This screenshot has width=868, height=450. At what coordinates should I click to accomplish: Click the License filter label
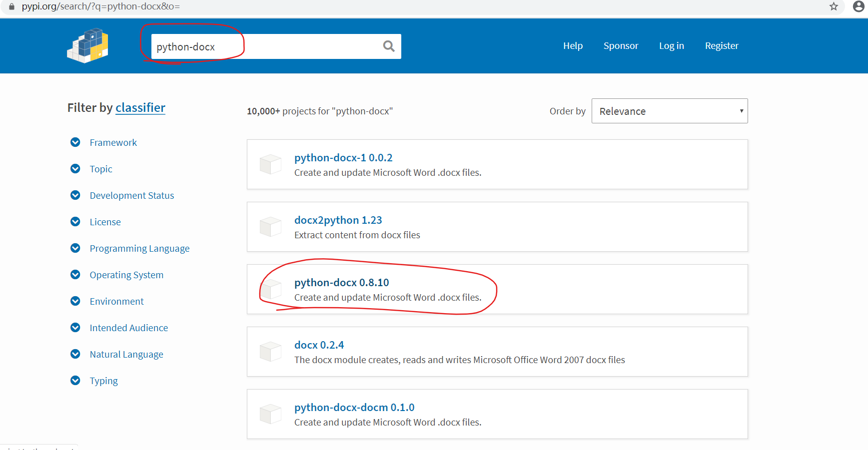pyautogui.click(x=105, y=222)
